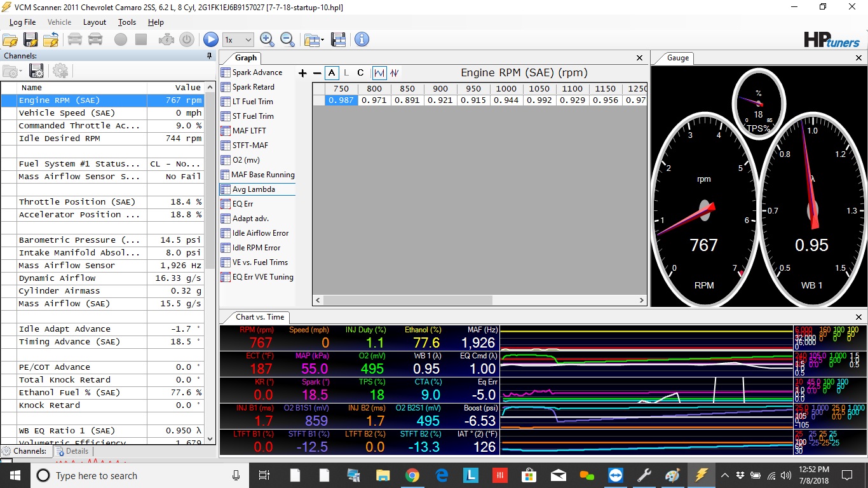Open the Help menu

(x=156, y=22)
